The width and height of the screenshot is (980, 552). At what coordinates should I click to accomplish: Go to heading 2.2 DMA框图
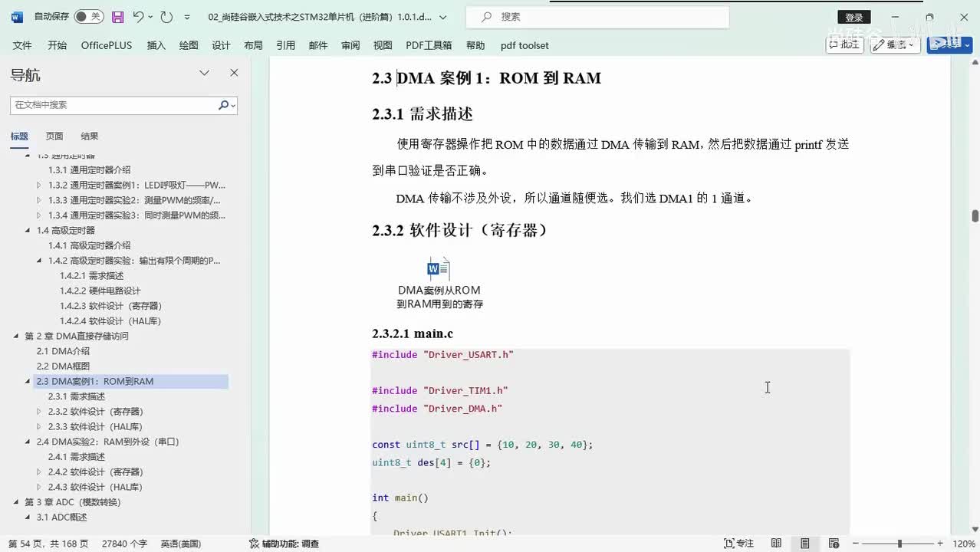pos(64,366)
